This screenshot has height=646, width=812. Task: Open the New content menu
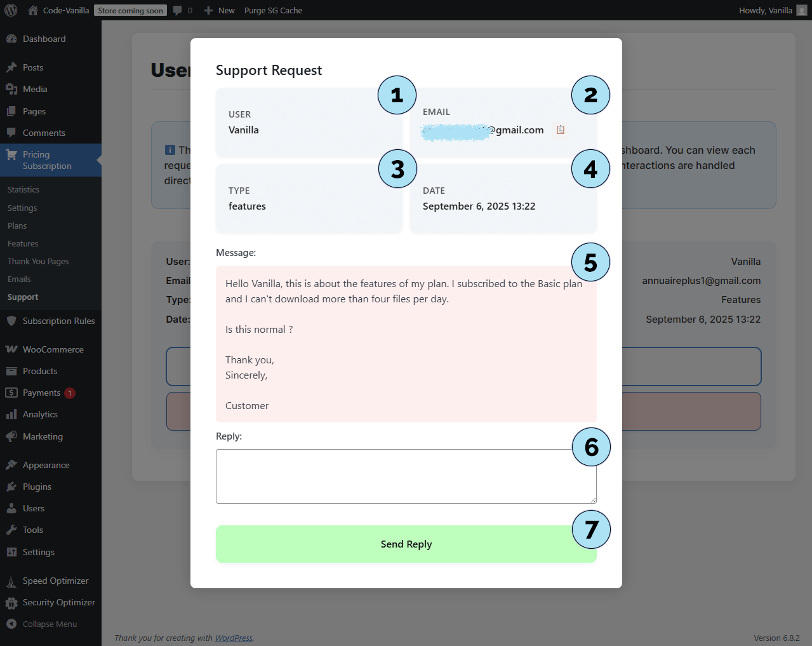[x=220, y=10]
